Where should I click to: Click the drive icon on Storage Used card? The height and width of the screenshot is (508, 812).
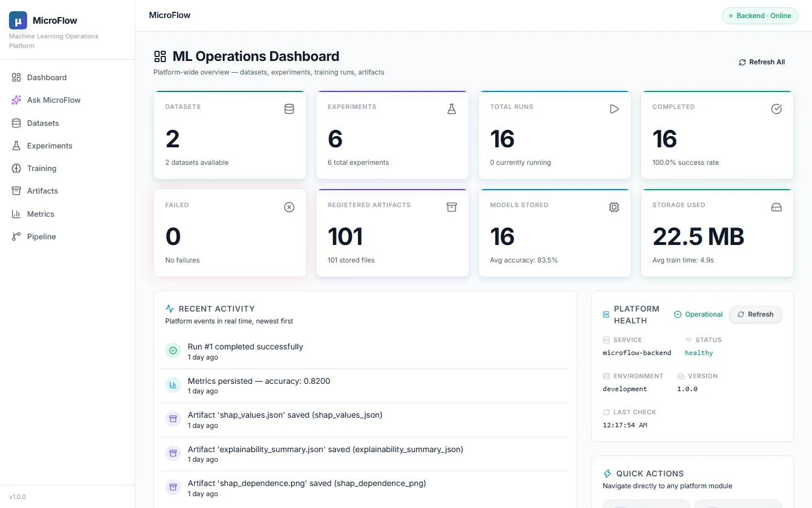coord(776,207)
